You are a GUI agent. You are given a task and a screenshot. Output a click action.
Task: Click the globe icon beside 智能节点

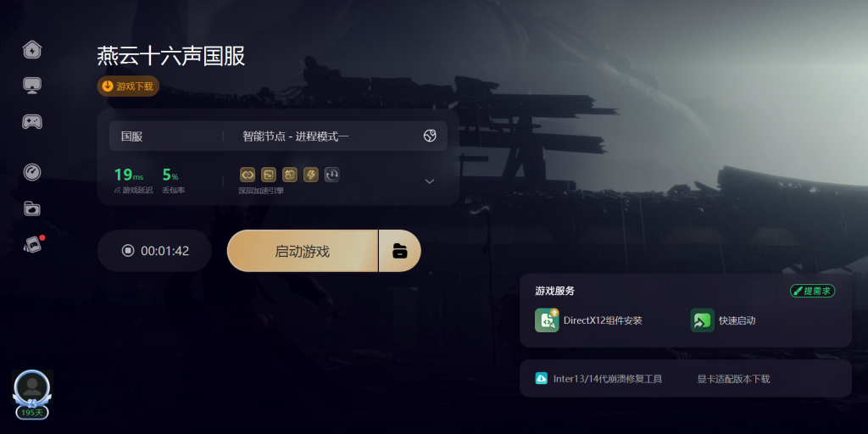coord(430,136)
